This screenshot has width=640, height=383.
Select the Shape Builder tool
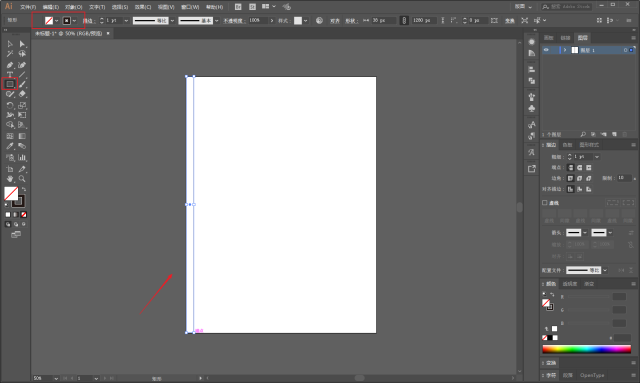[x=10, y=125]
